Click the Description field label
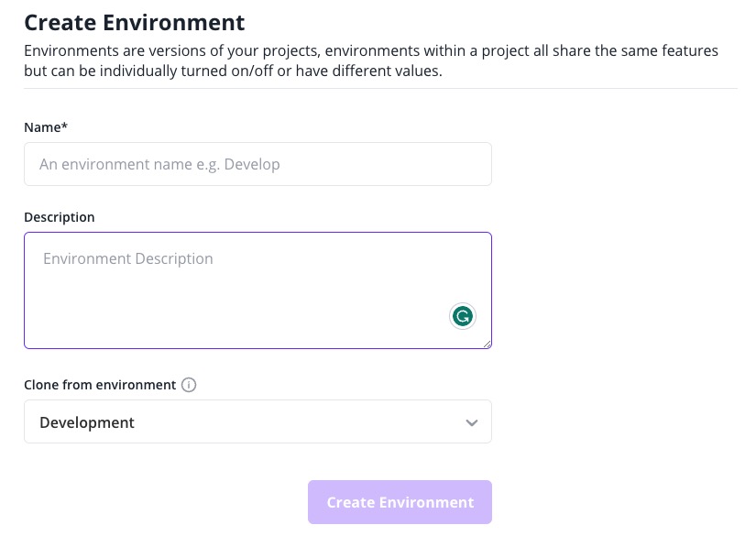756x536 pixels. point(60,217)
